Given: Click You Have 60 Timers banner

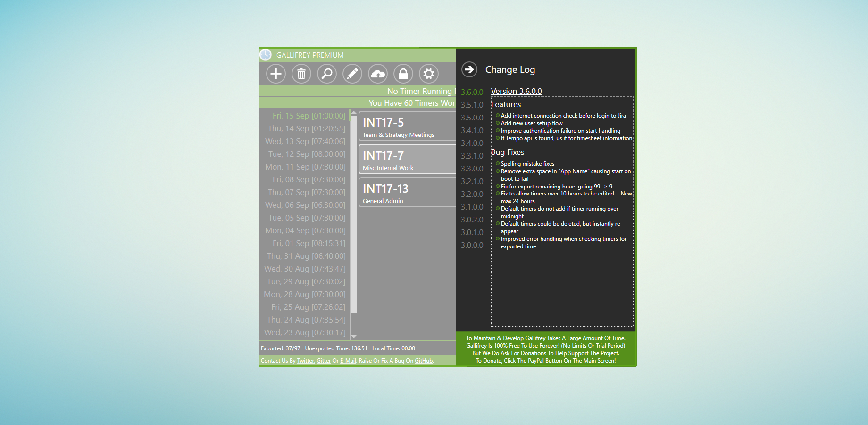Looking at the screenshot, I should [357, 103].
